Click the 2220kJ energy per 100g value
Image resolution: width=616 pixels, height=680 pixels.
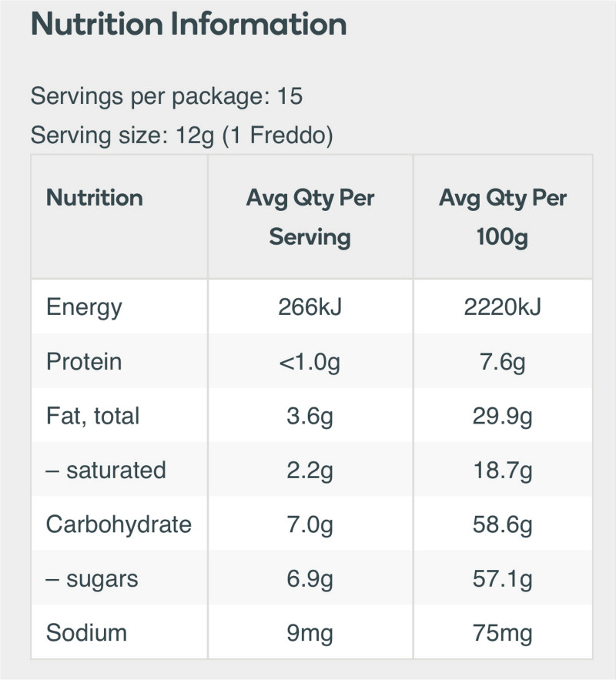point(502,307)
